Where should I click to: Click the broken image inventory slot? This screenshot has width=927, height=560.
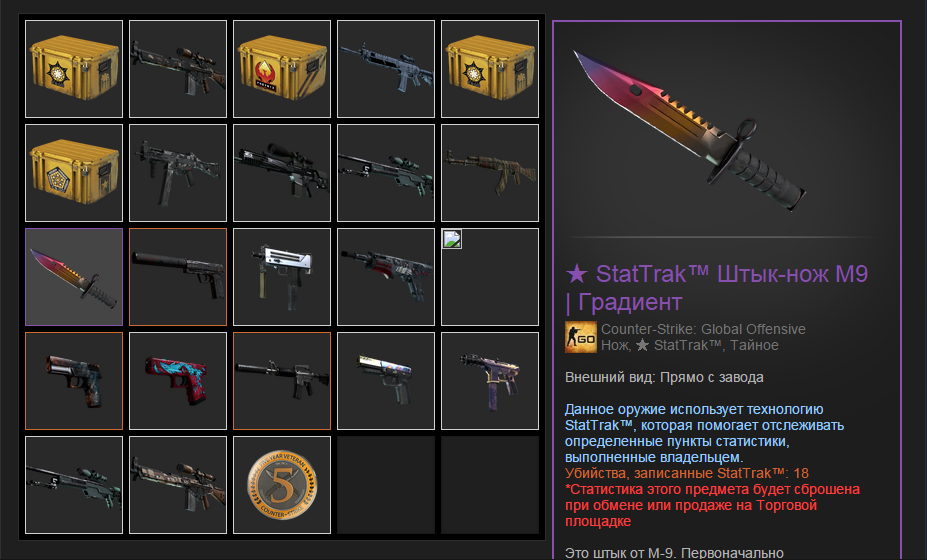(490, 277)
